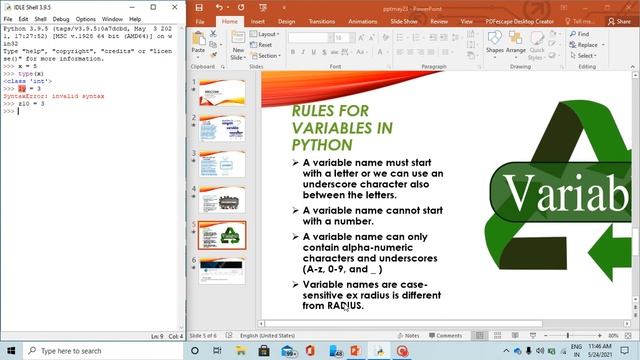Viewport: 640px width, 360px height.
Task: Select slide 6 thumbnail
Action: pos(222,270)
